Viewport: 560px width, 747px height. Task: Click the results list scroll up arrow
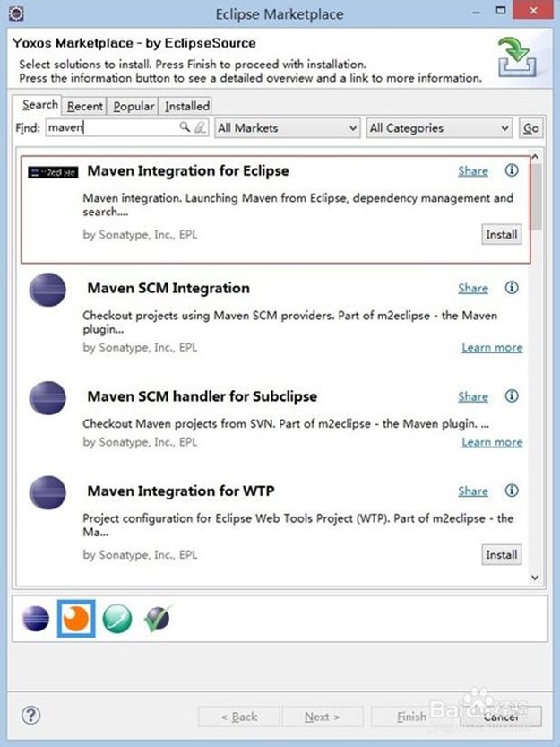(x=535, y=157)
